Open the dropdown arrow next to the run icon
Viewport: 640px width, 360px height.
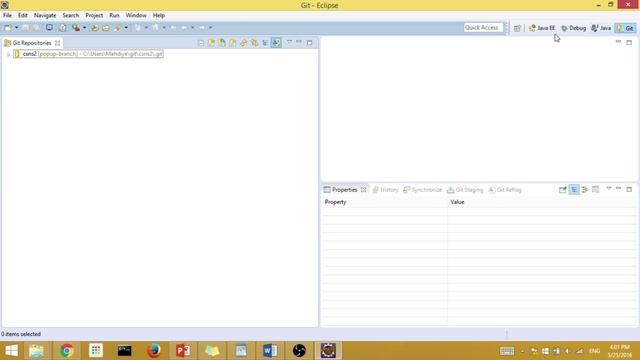coord(84,28)
